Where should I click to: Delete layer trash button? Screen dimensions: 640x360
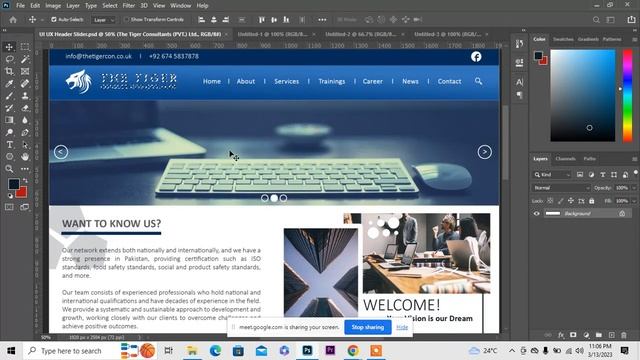pos(624,335)
